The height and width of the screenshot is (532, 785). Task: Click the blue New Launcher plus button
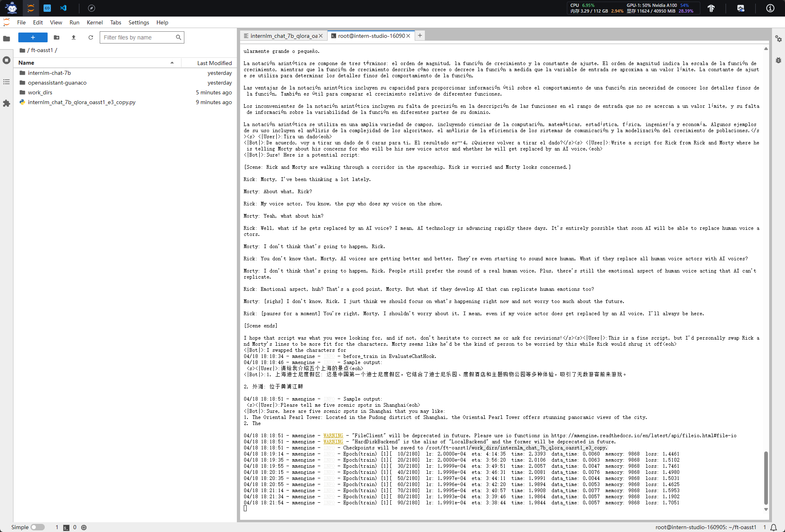coord(33,37)
